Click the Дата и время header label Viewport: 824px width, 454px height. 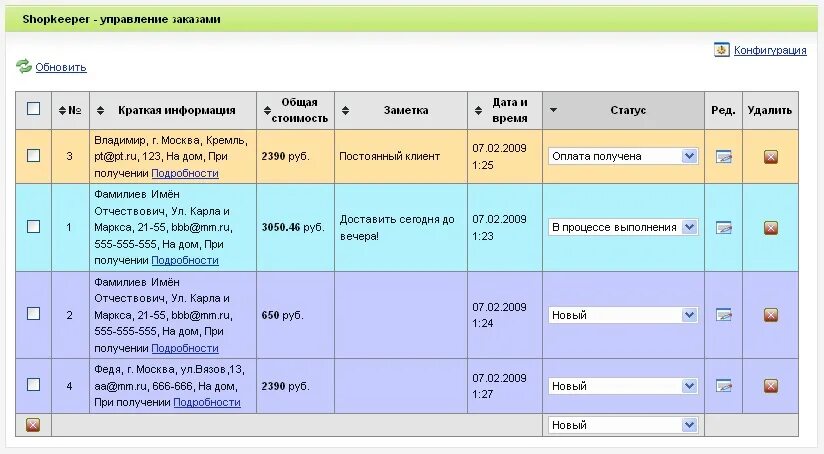(510, 110)
